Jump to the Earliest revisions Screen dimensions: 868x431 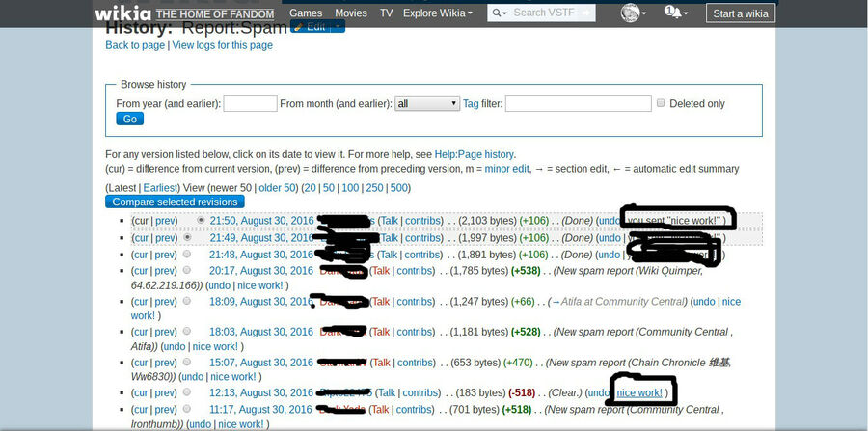pyautogui.click(x=160, y=188)
